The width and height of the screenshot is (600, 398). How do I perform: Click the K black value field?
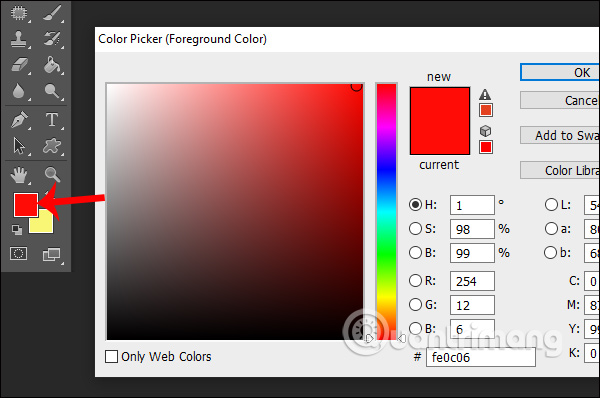click(x=592, y=353)
